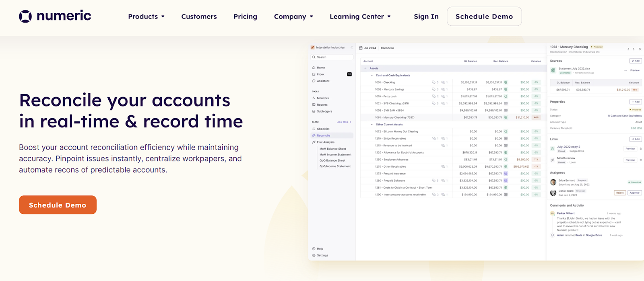Open Settings at sidebar bottom
This screenshot has height=281, width=644.
[x=320, y=255]
